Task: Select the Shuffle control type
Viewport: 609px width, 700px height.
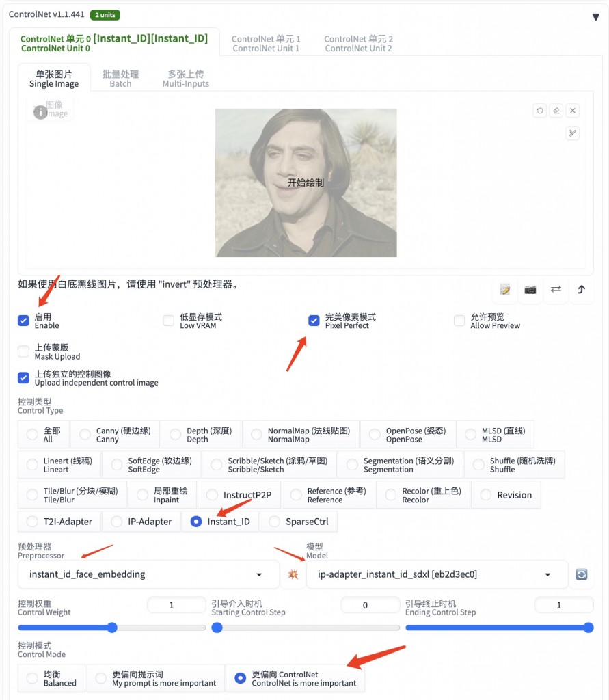Action: pyautogui.click(x=515, y=465)
